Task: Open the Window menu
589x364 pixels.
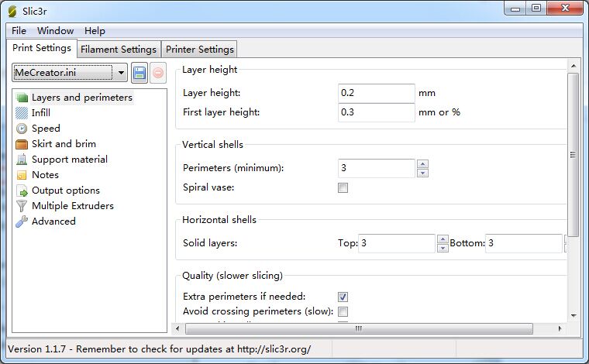Action: [55, 31]
